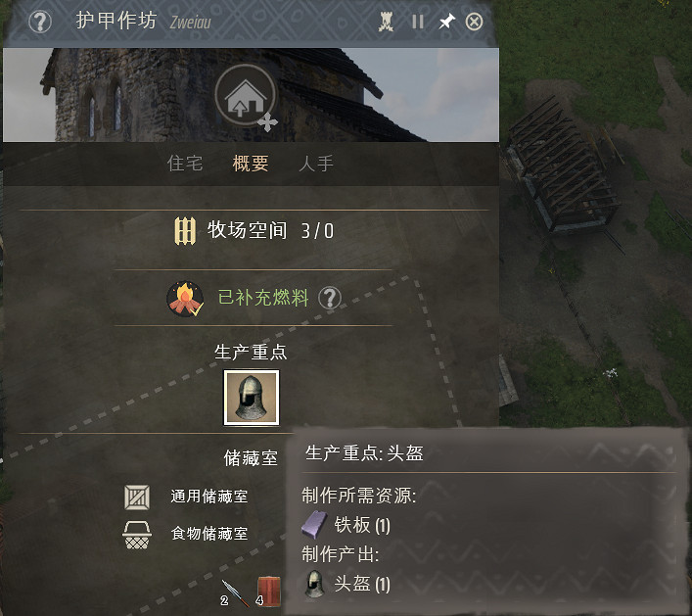Viewport: 692px width, 616px height.
Task: Open the castle tower icon in header
Action: point(386,22)
